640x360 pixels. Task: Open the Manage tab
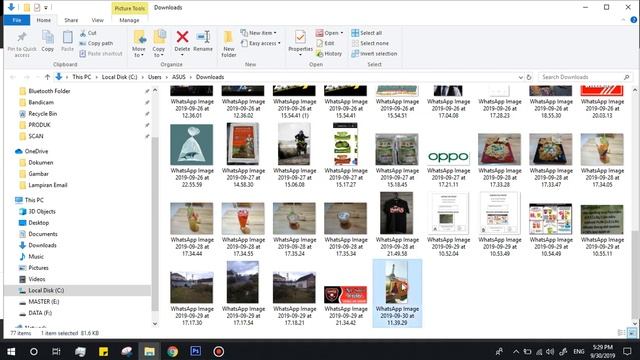129,20
